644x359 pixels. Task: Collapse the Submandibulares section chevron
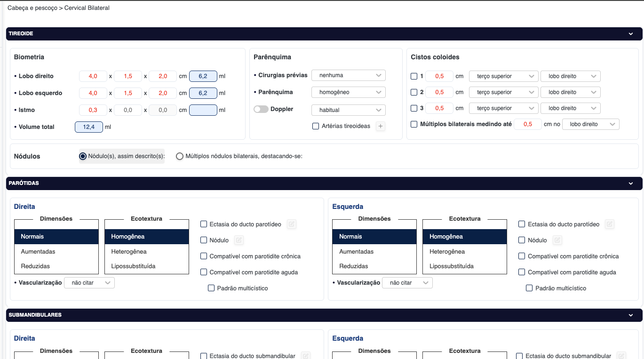[631, 315]
